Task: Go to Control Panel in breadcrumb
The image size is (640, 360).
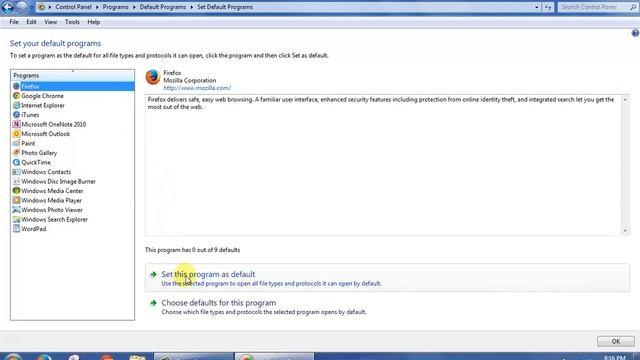Action: point(73,7)
